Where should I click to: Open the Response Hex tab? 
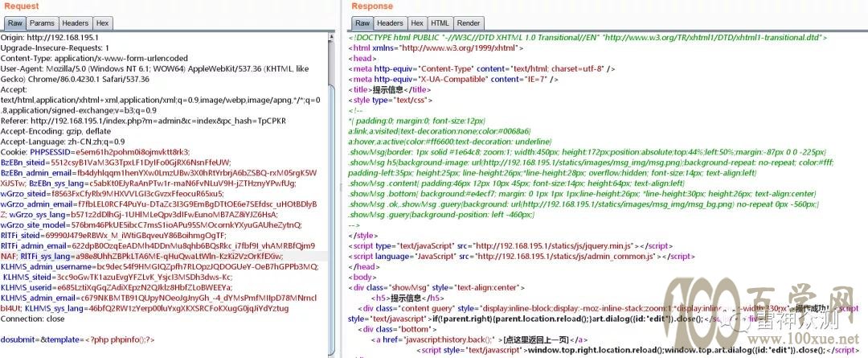point(417,23)
